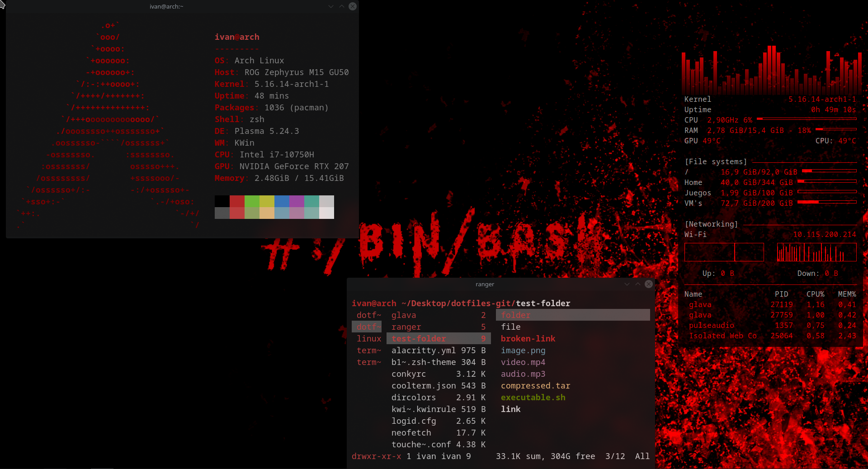Click the yellow color block in neofetch palette
This screenshot has width=868, height=469.
point(267,201)
